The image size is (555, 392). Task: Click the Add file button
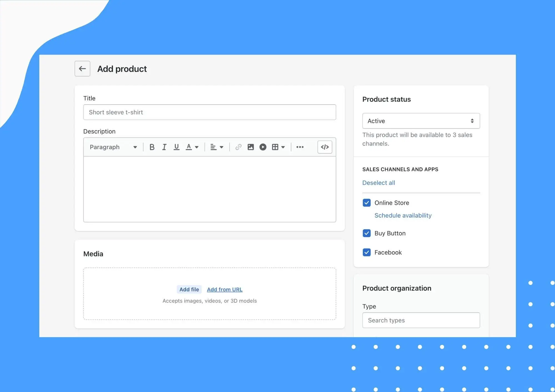[189, 289]
